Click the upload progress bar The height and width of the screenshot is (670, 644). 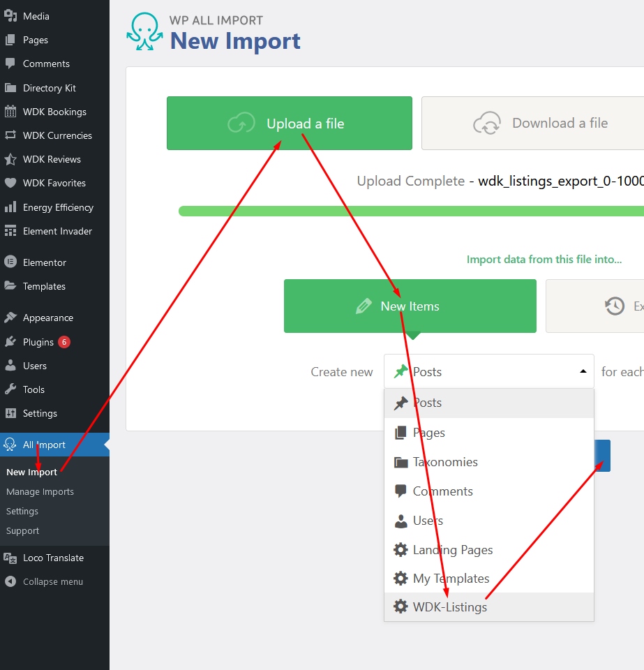[x=411, y=211]
